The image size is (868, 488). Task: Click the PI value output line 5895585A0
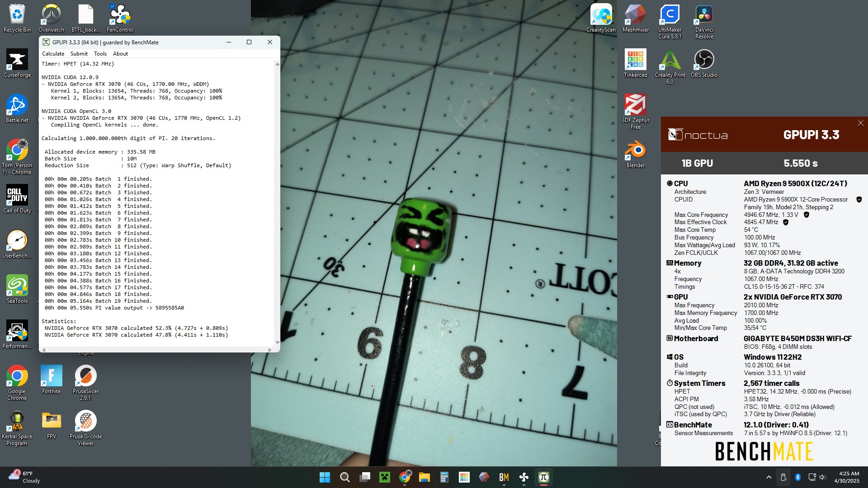pos(114,308)
